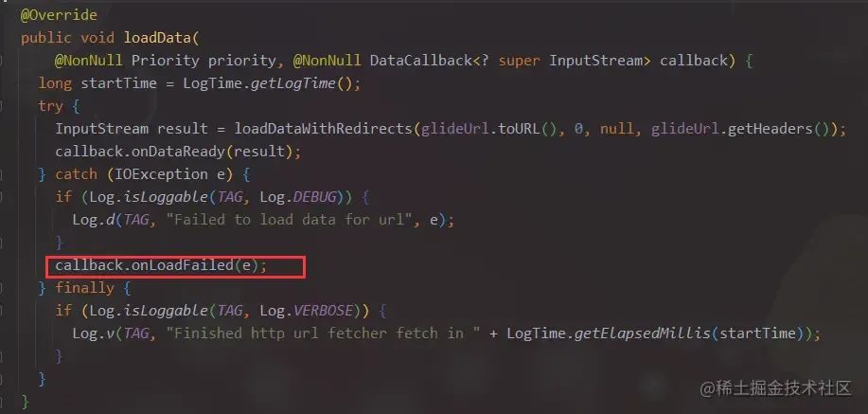Click the finally keyword
The image size is (868, 414).
[x=84, y=288]
